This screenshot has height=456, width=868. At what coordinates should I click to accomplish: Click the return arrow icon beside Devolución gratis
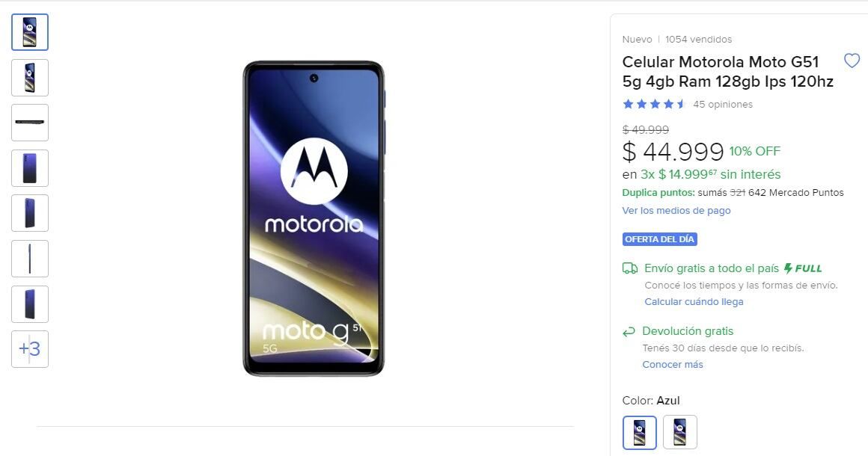coord(629,331)
